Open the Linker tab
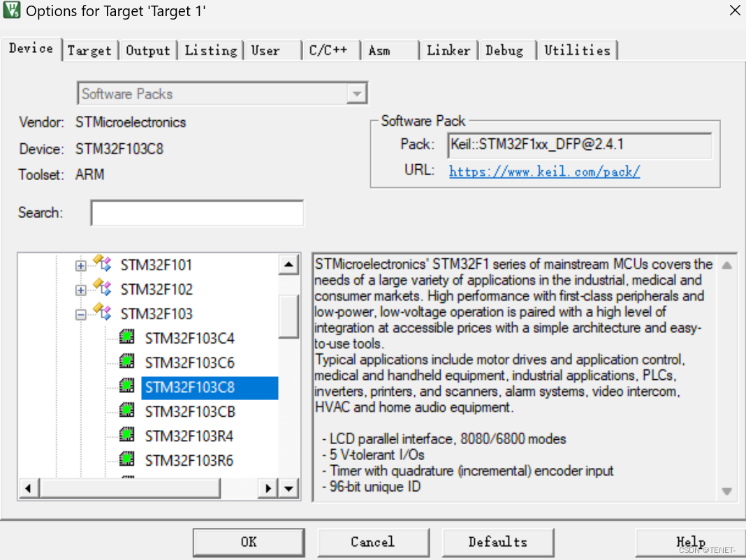The width and height of the screenshot is (746, 560). [x=448, y=50]
